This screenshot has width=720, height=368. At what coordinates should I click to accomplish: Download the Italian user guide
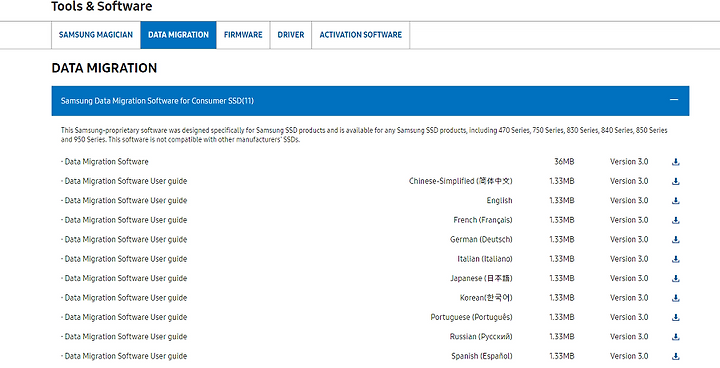675,259
